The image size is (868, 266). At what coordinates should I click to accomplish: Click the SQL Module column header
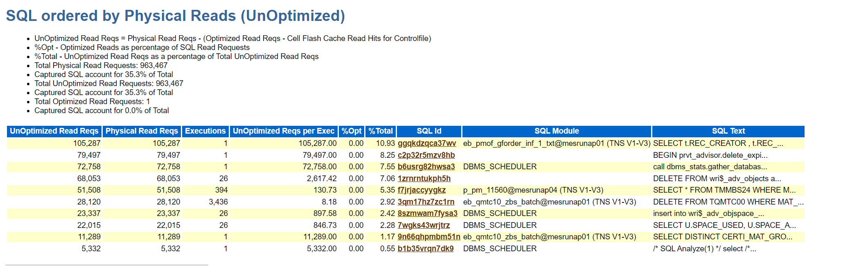pos(556,131)
